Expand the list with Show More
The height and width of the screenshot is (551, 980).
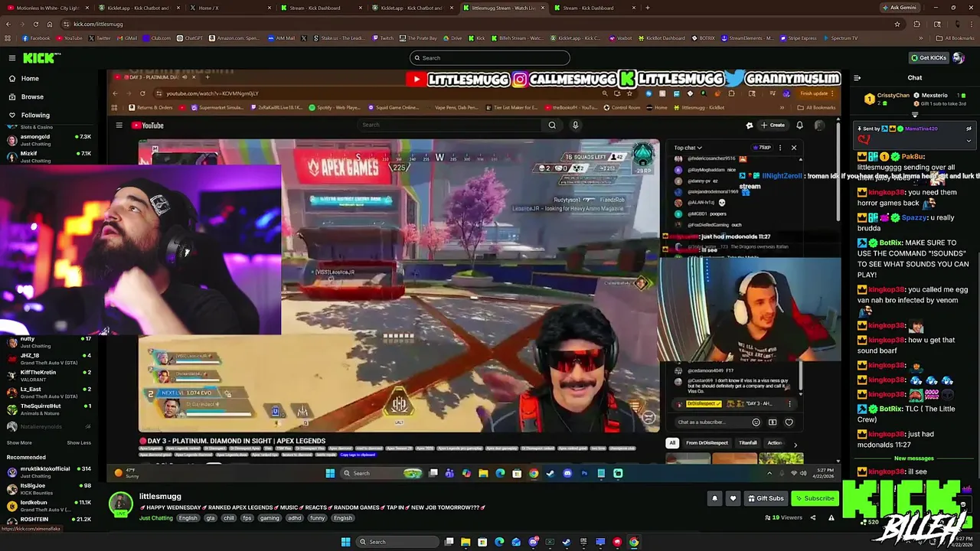click(x=19, y=442)
